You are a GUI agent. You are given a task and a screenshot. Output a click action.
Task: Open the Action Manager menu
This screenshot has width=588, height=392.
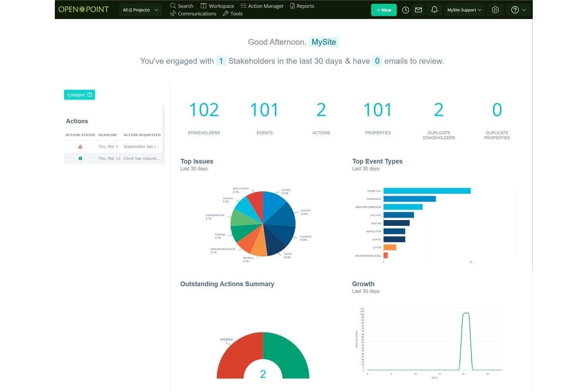262,6
